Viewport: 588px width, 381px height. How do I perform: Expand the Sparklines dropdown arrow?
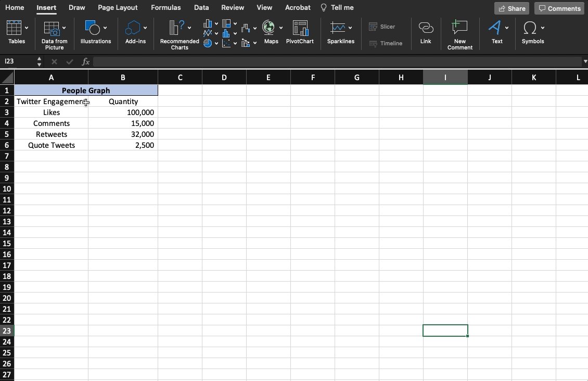(x=350, y=28)
